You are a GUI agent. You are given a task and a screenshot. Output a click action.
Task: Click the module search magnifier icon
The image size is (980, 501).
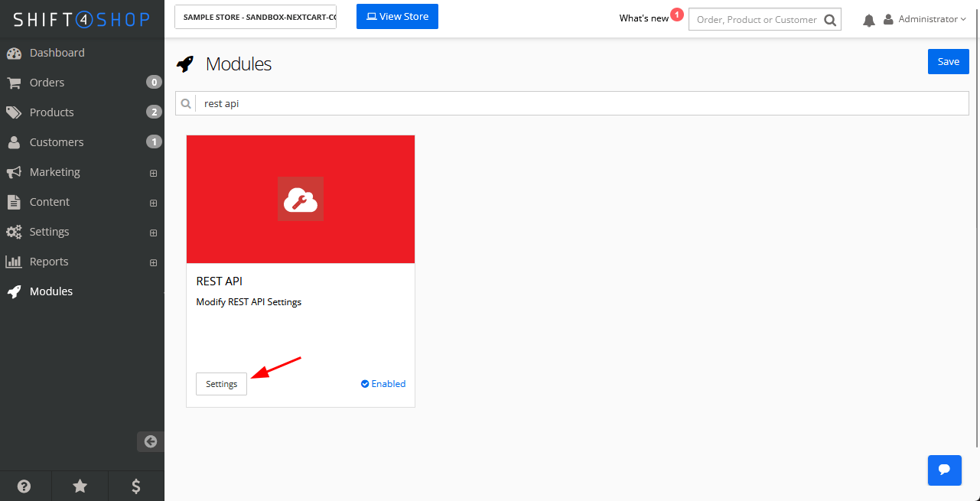tap(186, 103)
